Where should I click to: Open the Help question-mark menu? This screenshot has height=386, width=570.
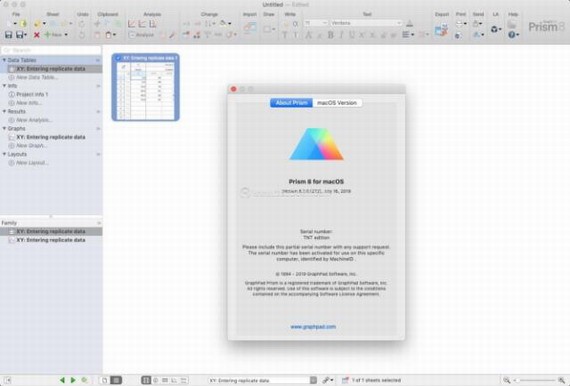(x=513, y=35)
